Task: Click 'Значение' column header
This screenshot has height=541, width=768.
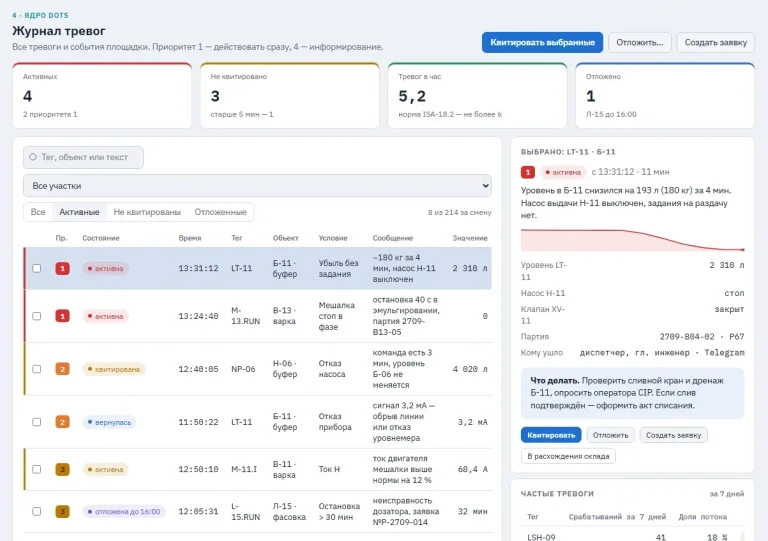Action: pyautogui.click(x=470, y=238)
